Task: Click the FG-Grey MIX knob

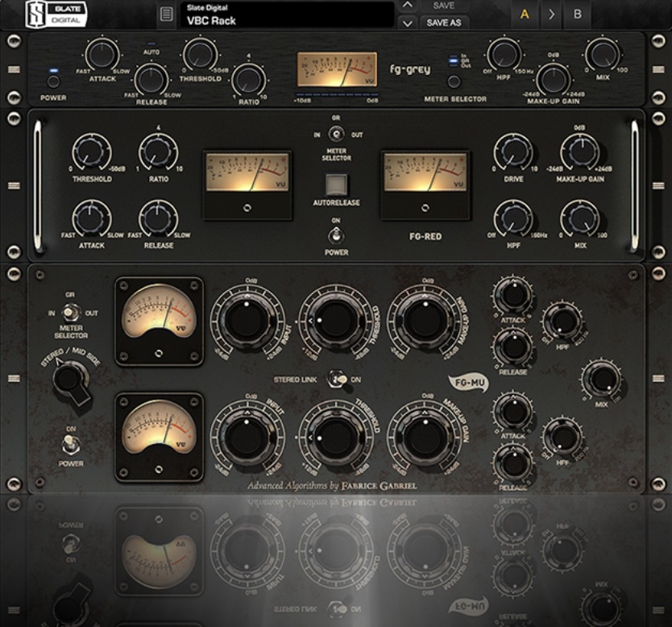Action: click(x=602, y=56)
